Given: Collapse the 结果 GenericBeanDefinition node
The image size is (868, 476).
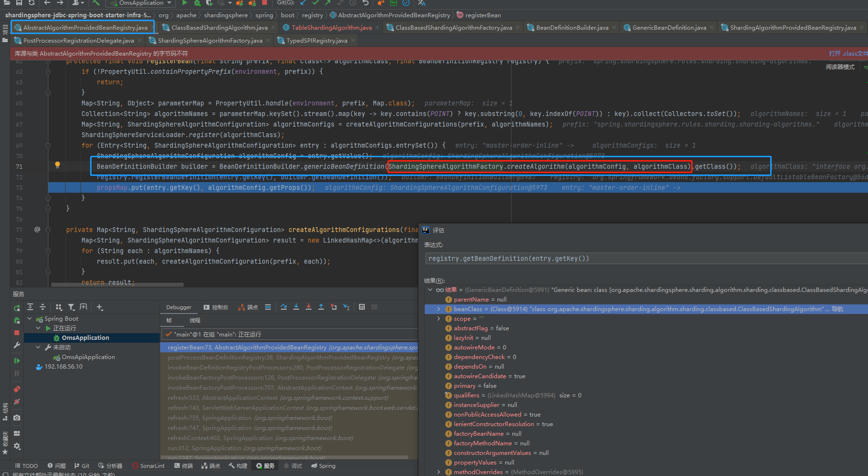Looking at the screenshot, I should tap(430, 290).
